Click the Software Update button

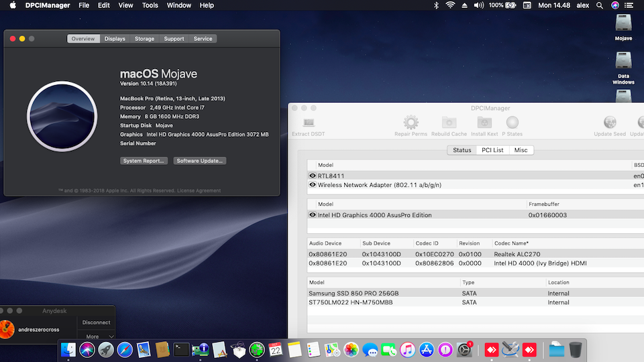click(200, 161)
